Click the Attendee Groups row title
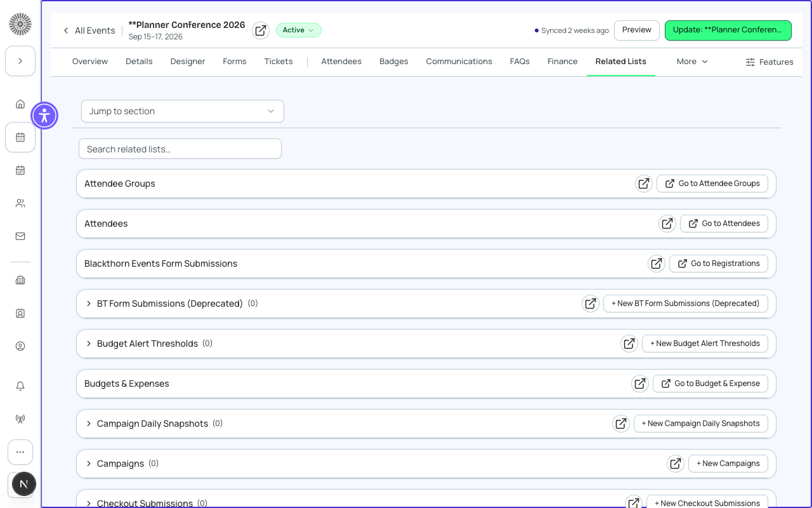812x508 pixels. tap(120, 184)
